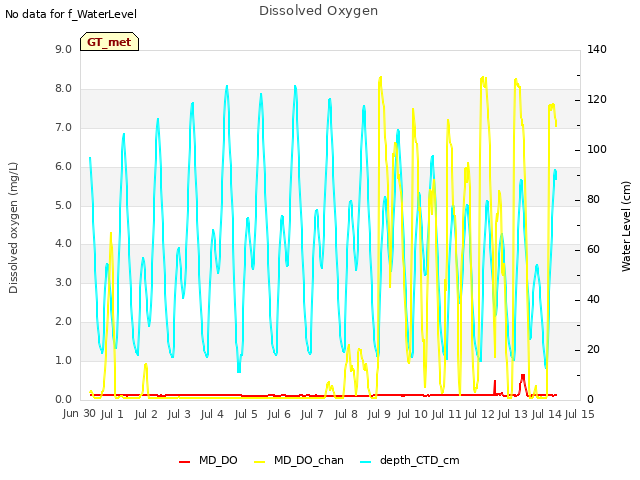Click the Jul 5 x-axis tick label
The width and height of the screenshot is (640, 480).
coord(246,414)
